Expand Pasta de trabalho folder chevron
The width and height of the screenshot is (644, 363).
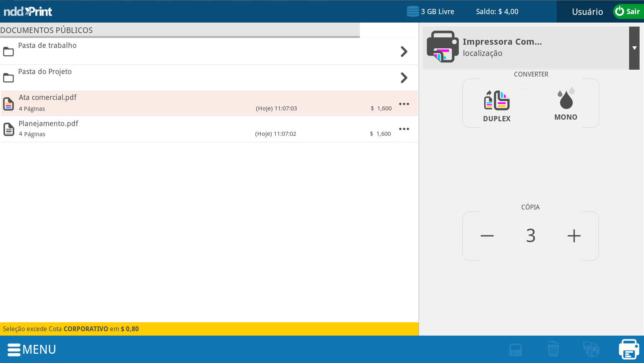click(x=404, y=52)
